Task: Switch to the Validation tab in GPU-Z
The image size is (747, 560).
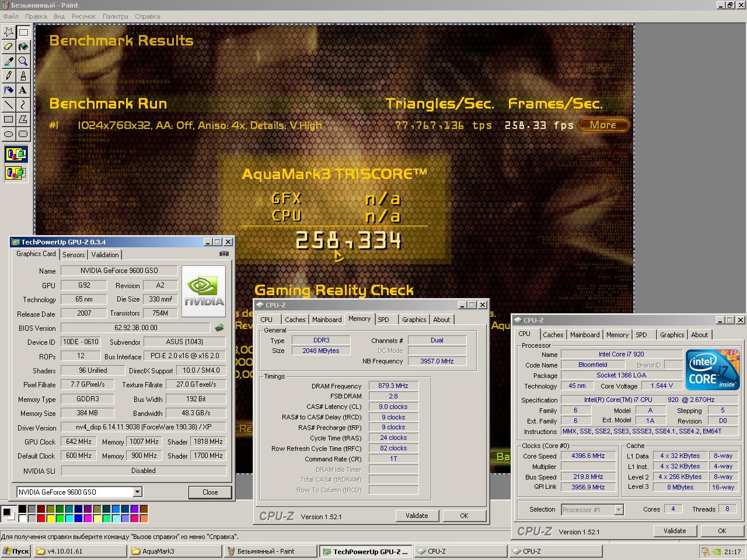Action: (105, 255)
